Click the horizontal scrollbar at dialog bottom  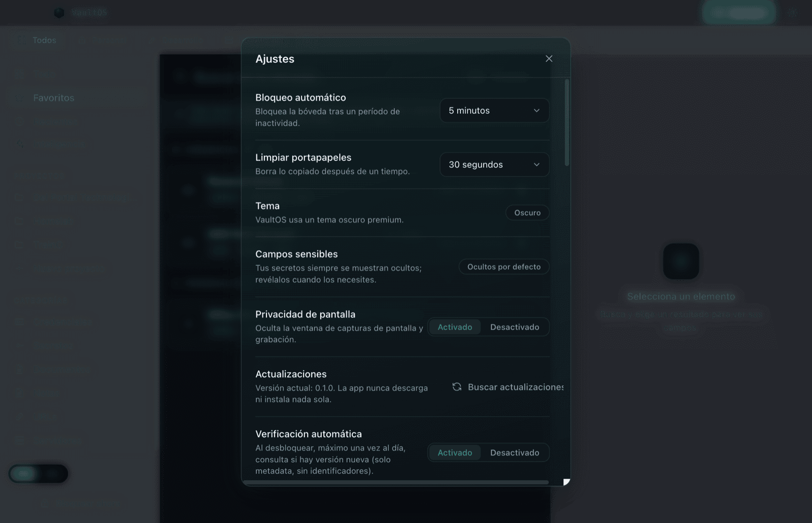(x=396, y=482)
